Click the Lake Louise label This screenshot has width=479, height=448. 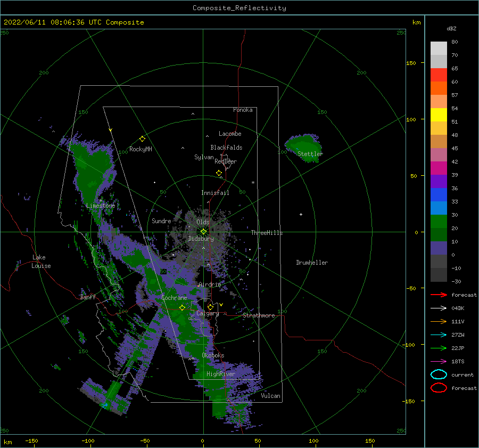tap(41, 262)
